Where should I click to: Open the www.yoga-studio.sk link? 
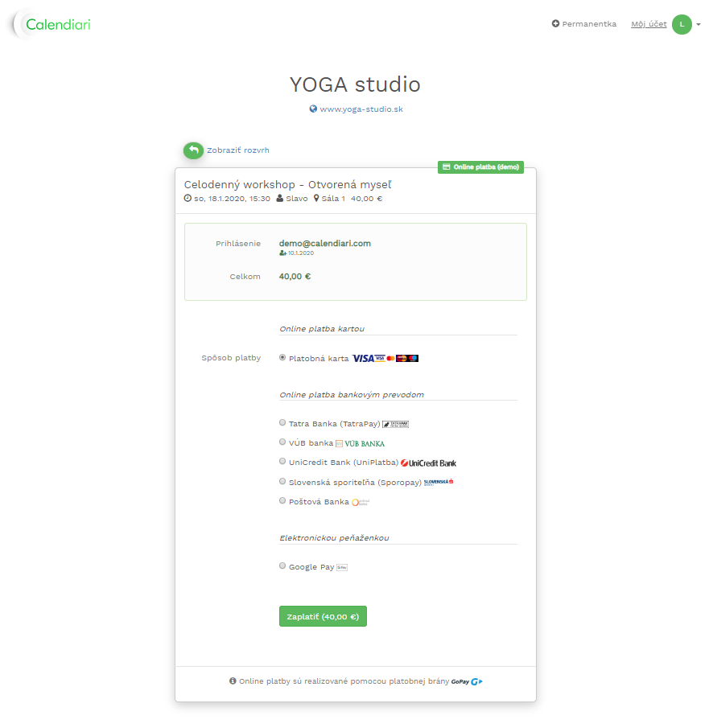(x=361, y=109)
